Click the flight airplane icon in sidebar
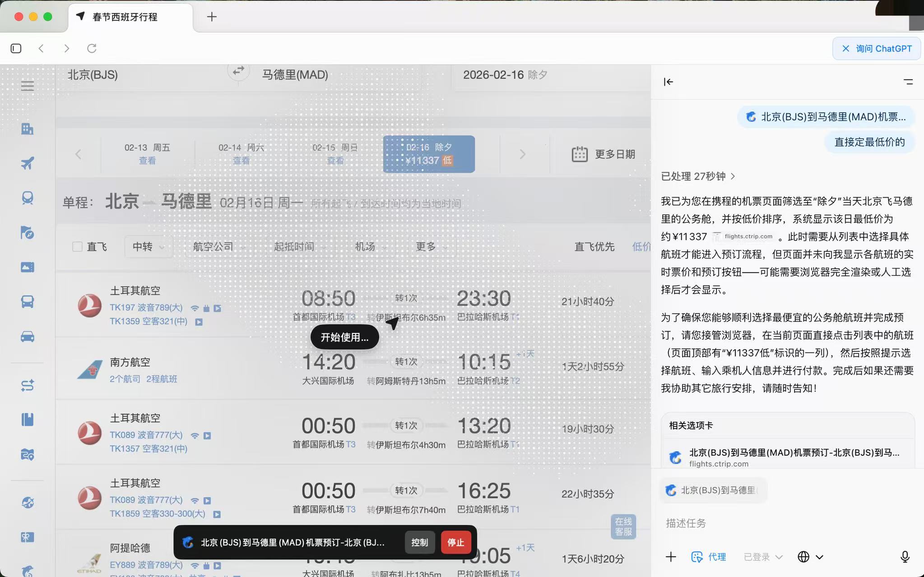 pos(27,163)
